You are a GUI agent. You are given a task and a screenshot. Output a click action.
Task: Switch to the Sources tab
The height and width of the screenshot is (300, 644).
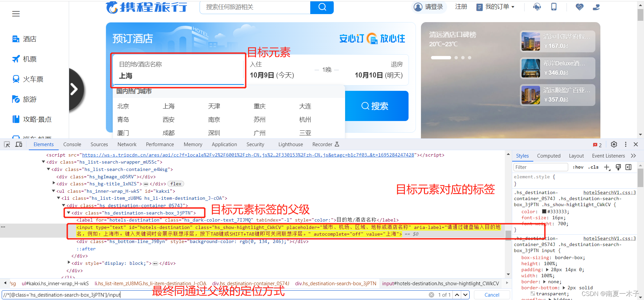point(99,144)
